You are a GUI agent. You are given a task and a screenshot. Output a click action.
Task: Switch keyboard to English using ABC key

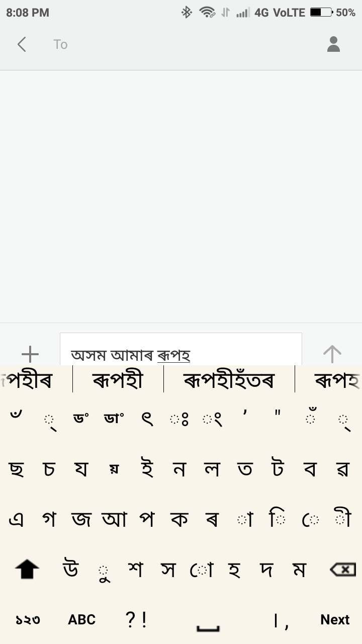point(81,619)
